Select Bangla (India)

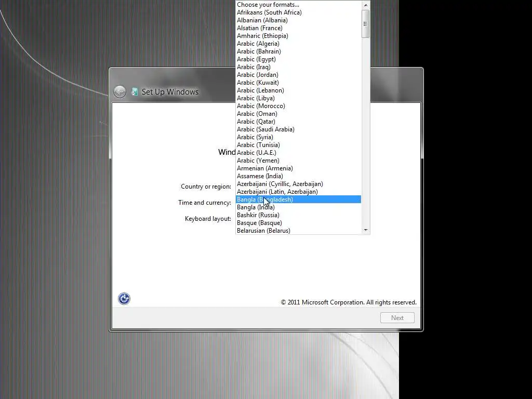click(298, 207)
